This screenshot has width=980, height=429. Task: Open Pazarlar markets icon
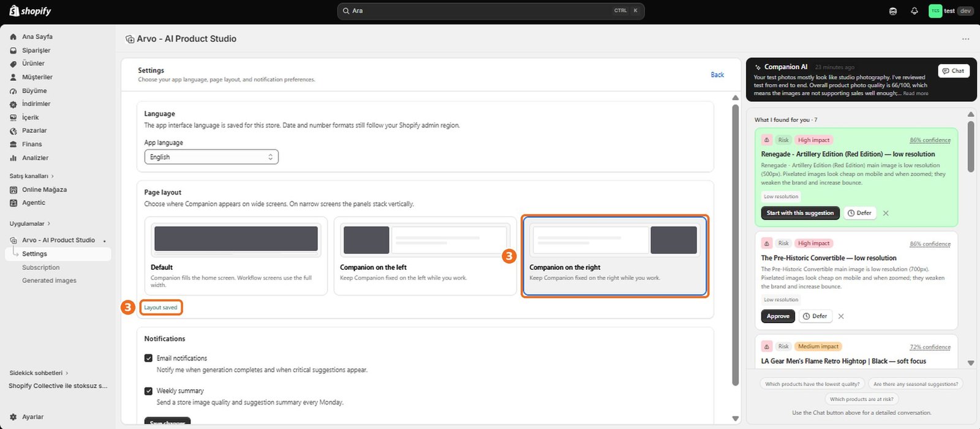(x=13, y=131)
